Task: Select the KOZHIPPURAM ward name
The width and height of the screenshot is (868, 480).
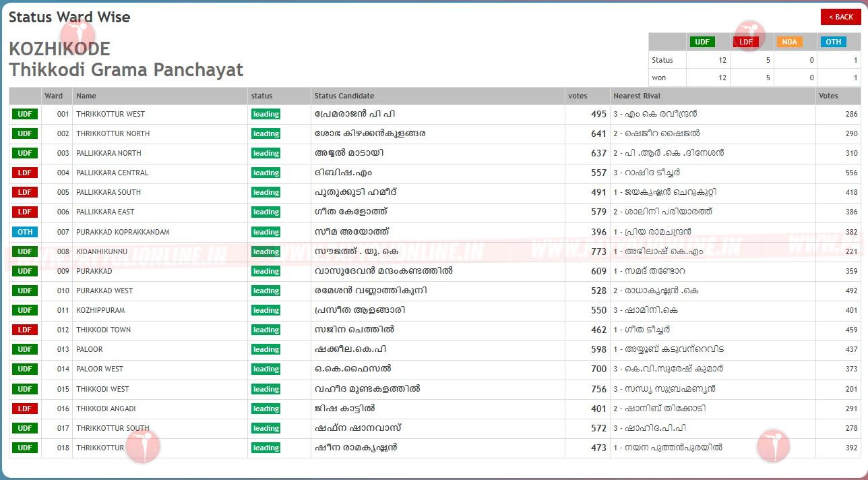Action: [x=100, y=310]
